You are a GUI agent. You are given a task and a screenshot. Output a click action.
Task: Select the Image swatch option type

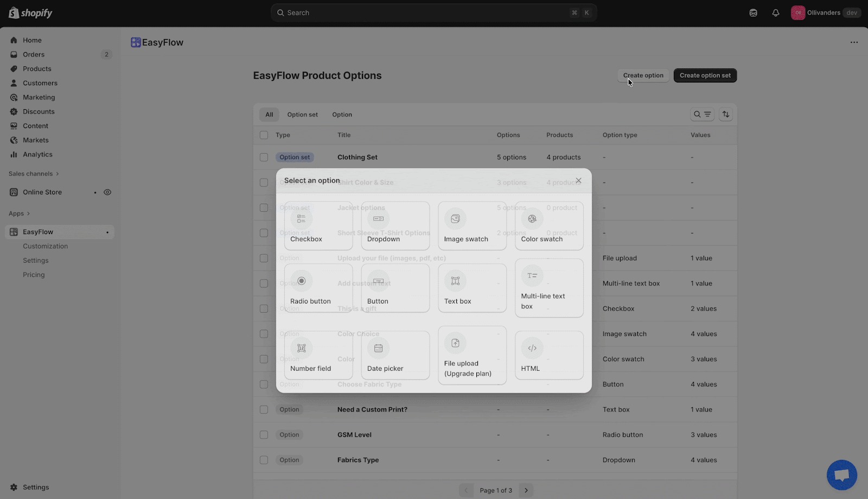[x=471, y=225]
